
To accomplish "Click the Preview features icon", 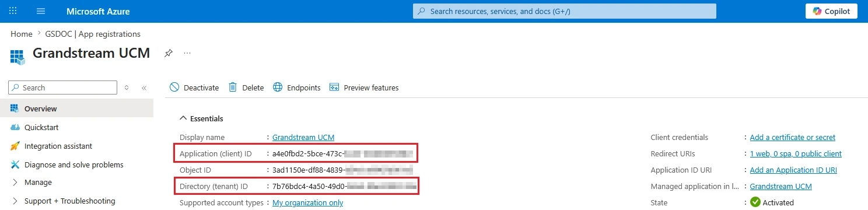I will (x=334, y=87).
